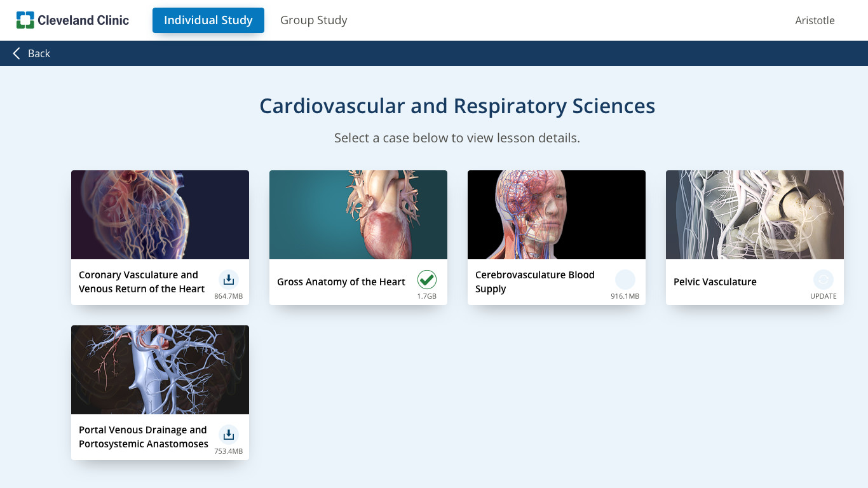Image resolution: width=868 pixels, height=488 pixels.
Task: Open Gross Anatomy of the Heart image
Action: tap(358, 215)
